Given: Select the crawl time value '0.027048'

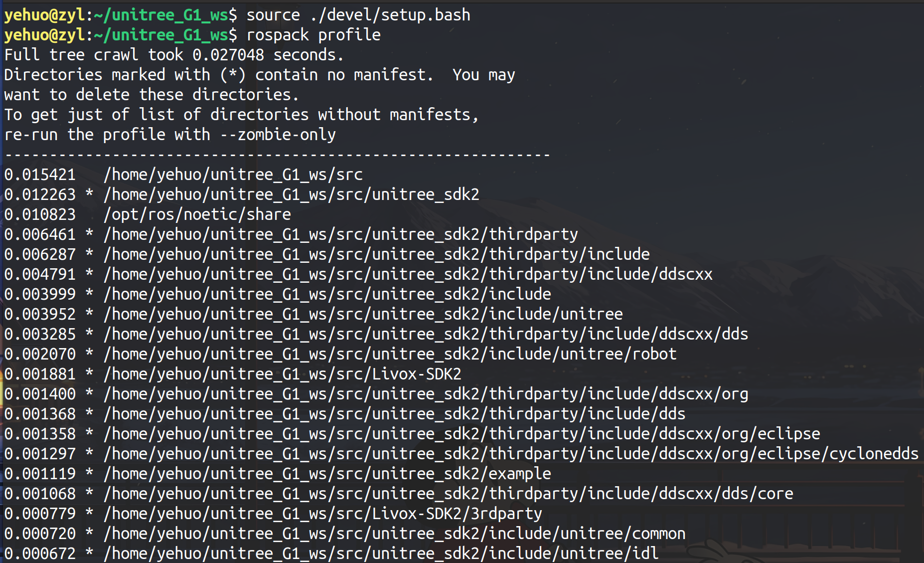Looking at the screenshot, I should tap(228, 55).
